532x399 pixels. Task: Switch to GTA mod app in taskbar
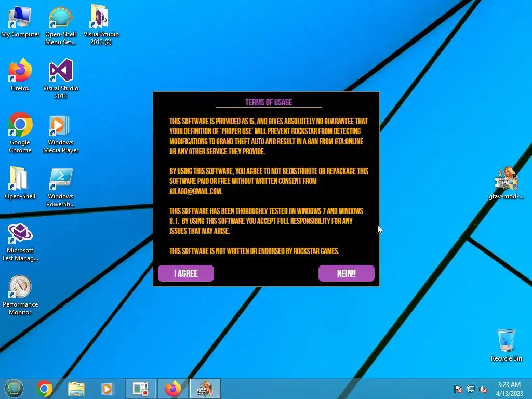point(205,389)
